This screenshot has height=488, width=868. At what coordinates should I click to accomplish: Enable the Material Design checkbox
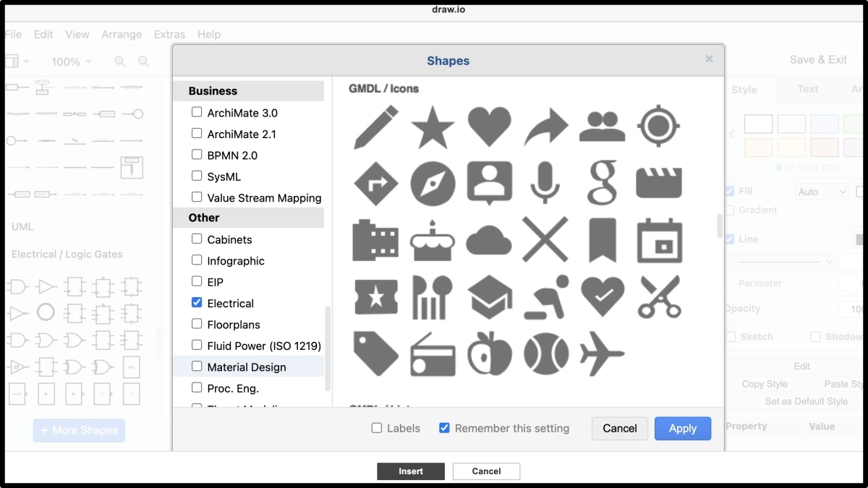(197, 367)
